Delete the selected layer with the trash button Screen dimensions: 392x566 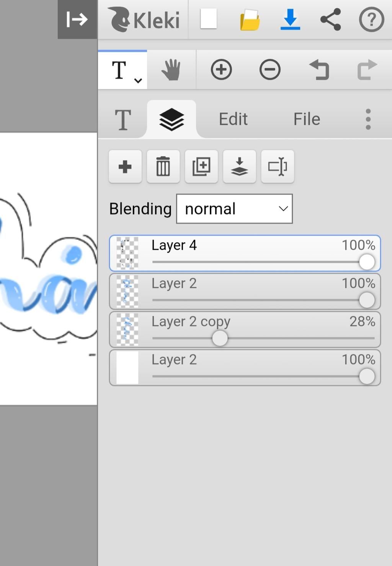pos(163,167)
